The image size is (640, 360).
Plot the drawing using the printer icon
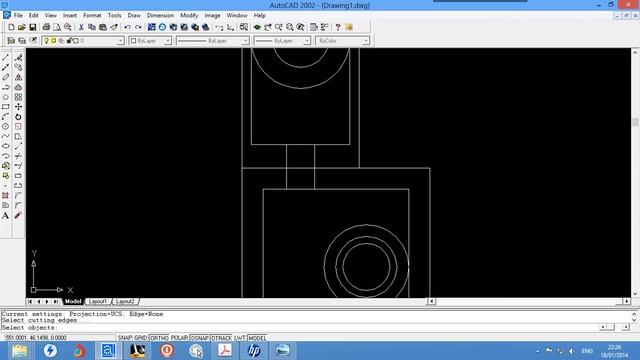46,27
